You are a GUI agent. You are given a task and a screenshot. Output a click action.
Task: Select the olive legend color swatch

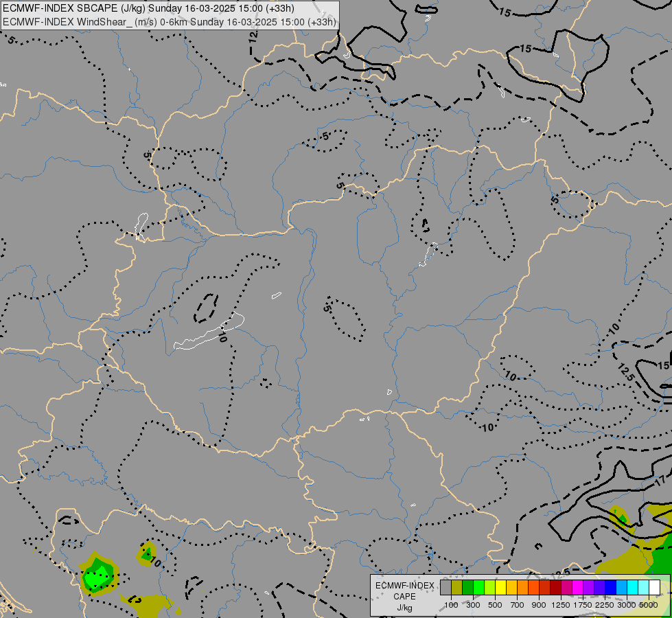(x=457, y=588)
